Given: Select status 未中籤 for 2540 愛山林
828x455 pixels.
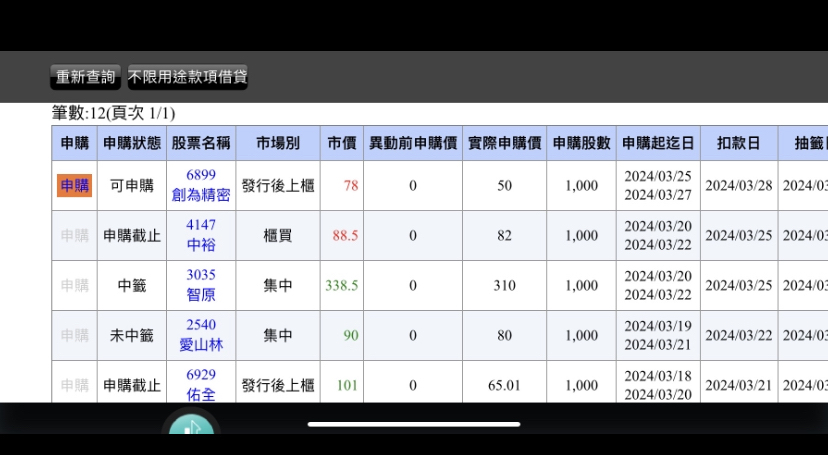Looking at the screenshot, I should point(131,336).
